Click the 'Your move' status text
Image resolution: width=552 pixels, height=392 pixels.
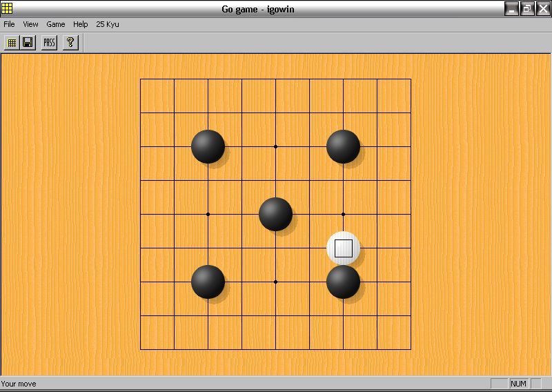[x=19, y=384]
